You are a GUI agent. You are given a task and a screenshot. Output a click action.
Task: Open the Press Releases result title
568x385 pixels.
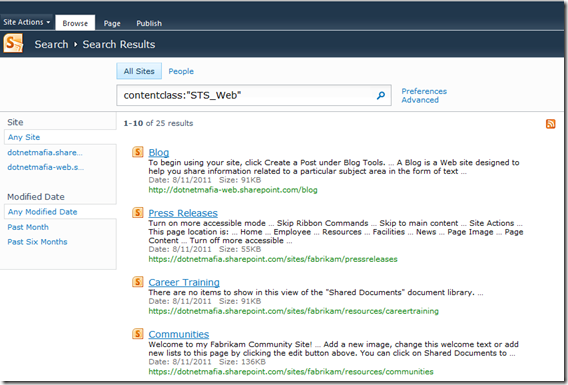point(183,213)
